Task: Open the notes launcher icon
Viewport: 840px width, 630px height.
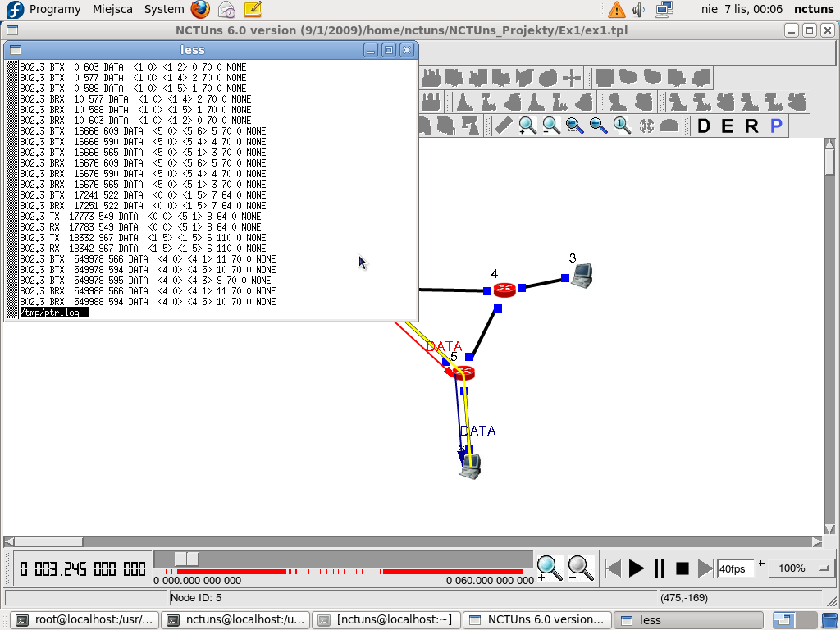Action: click(253, 9)
